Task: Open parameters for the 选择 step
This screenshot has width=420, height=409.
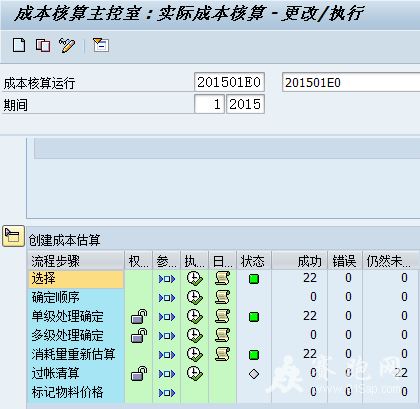Action: (x=167, y=279)
